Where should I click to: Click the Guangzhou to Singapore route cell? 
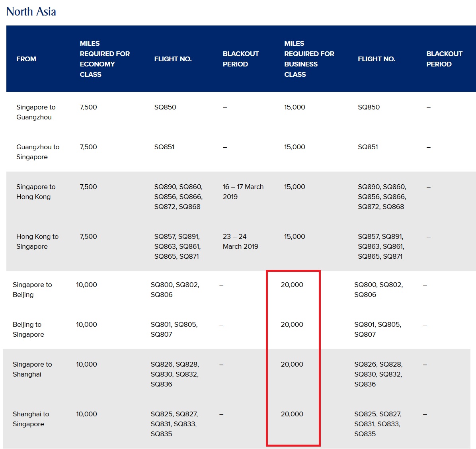click(x=38, y=152)
